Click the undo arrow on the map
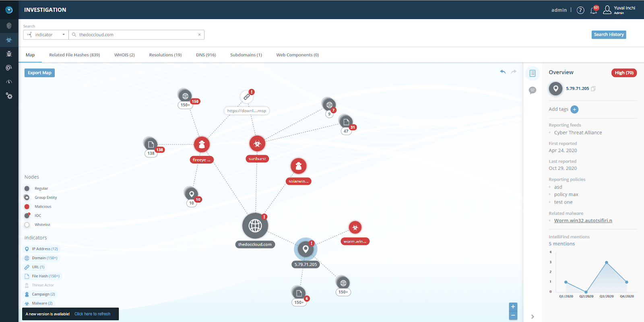644x322 pixels. 503,72
